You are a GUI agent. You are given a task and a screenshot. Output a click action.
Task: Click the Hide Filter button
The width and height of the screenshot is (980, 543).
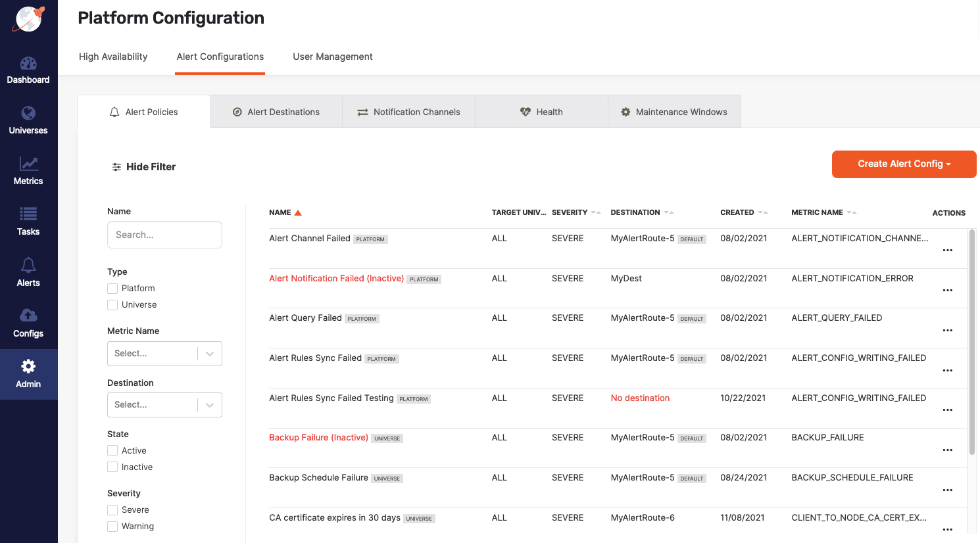(143, 167)
